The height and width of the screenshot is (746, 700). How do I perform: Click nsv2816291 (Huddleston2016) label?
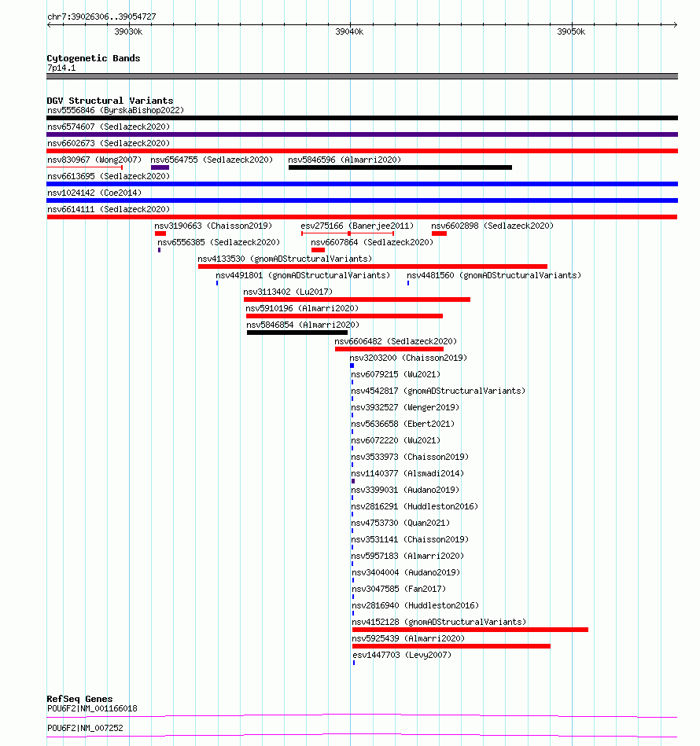click(414, 507)
